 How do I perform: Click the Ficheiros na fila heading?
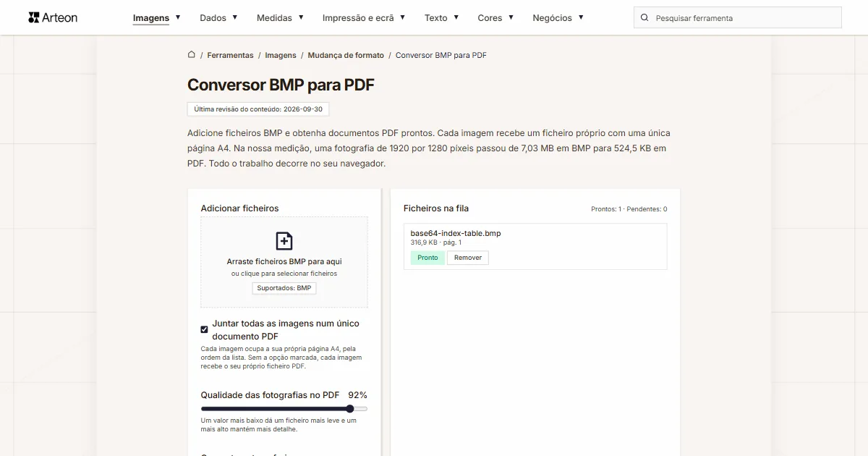pos(436,208)
